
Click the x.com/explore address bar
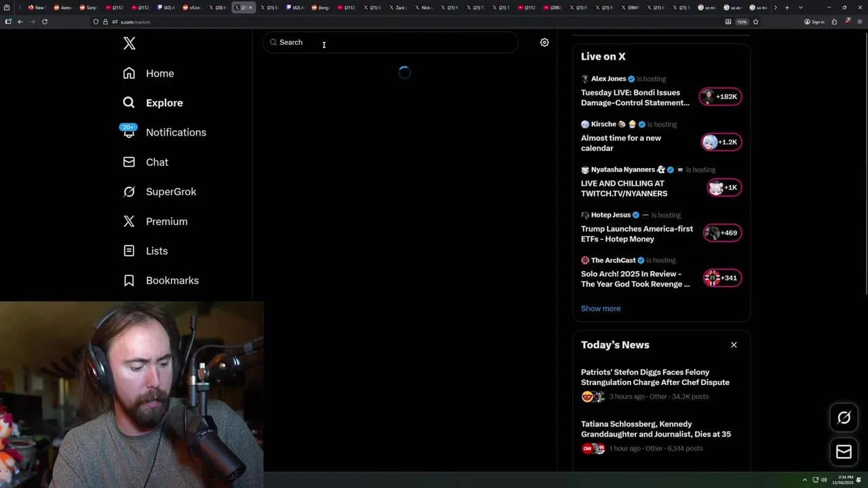click(x=407, y=22)
